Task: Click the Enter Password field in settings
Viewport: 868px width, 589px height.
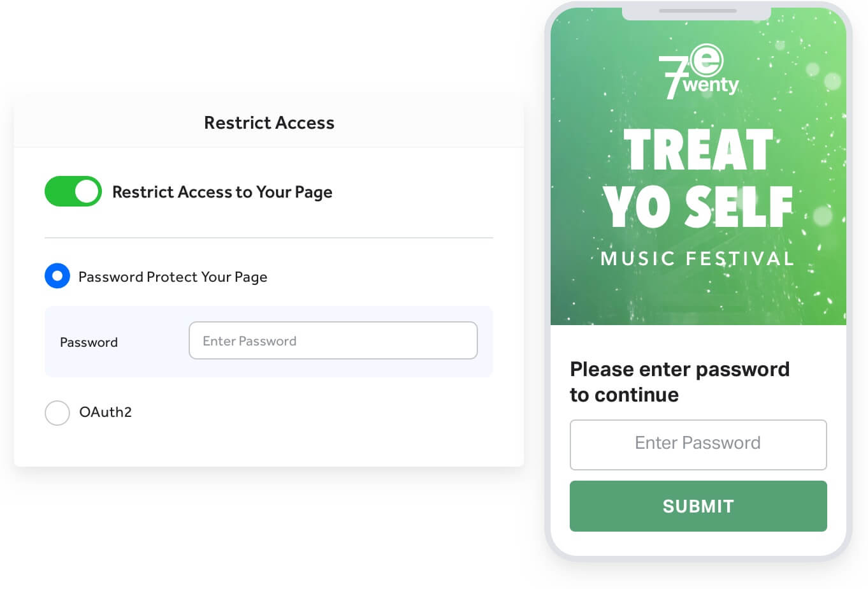Action: tap(333, 340)
